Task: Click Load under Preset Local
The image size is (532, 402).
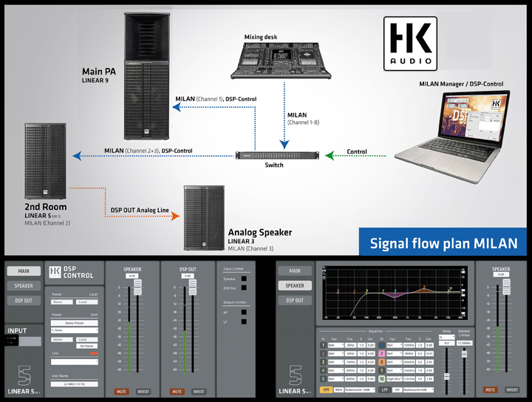Action: coord(87,302)
